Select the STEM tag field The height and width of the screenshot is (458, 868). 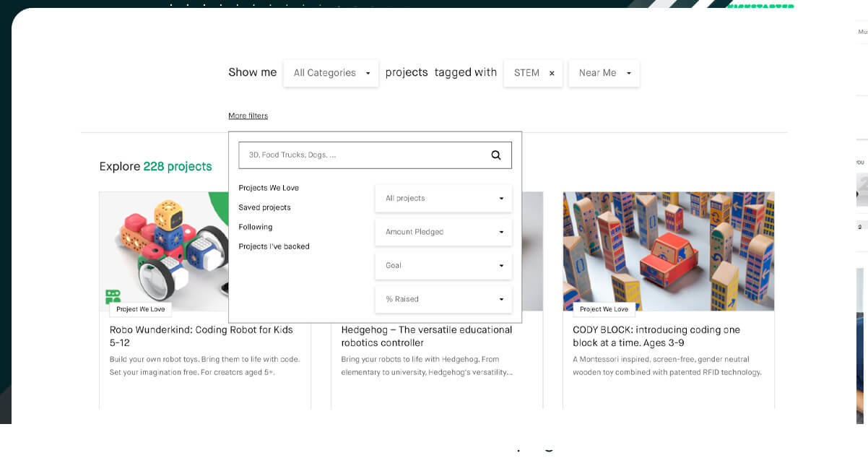[x=533, y=73]
